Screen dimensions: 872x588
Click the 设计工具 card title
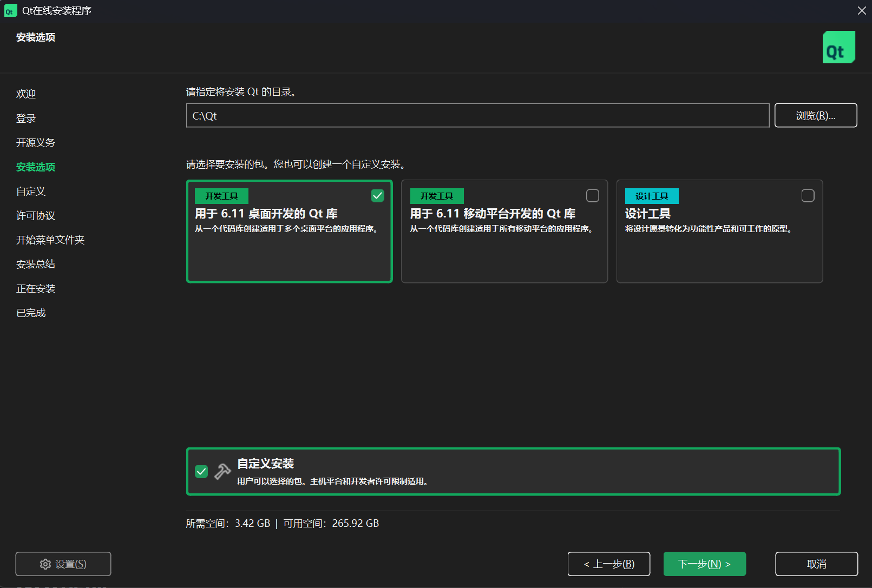(648, 214)
